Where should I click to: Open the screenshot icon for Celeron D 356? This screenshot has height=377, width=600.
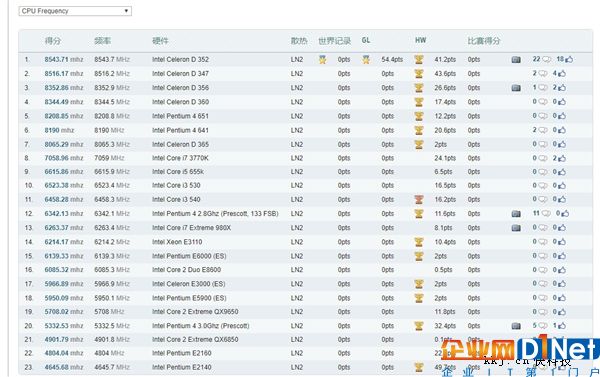[516, 88]
